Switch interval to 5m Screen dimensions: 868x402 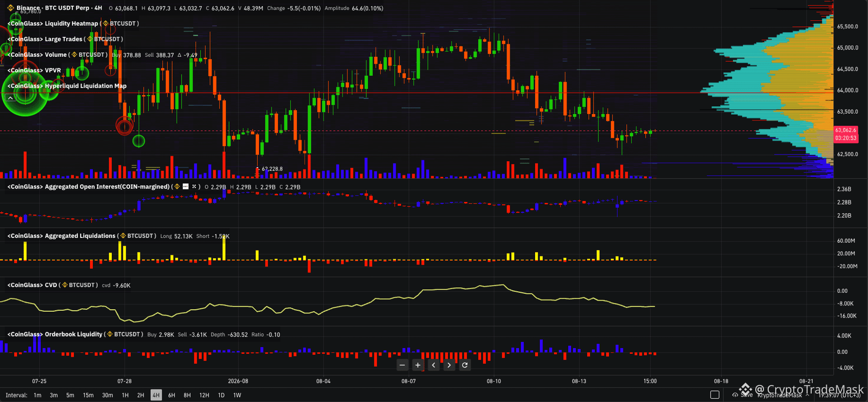point(70,395)
